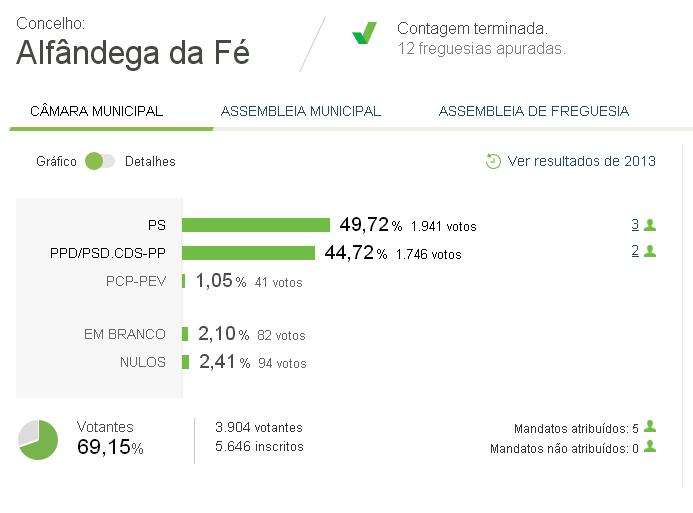This screenshot has width=693, height=513.
Task: Click the PPD/PSD.CDS-PP green result bar
Action: [x=248, y=253]
